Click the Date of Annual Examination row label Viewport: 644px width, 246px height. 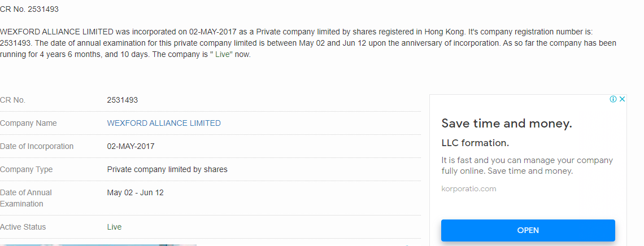(x=26, y=198)
